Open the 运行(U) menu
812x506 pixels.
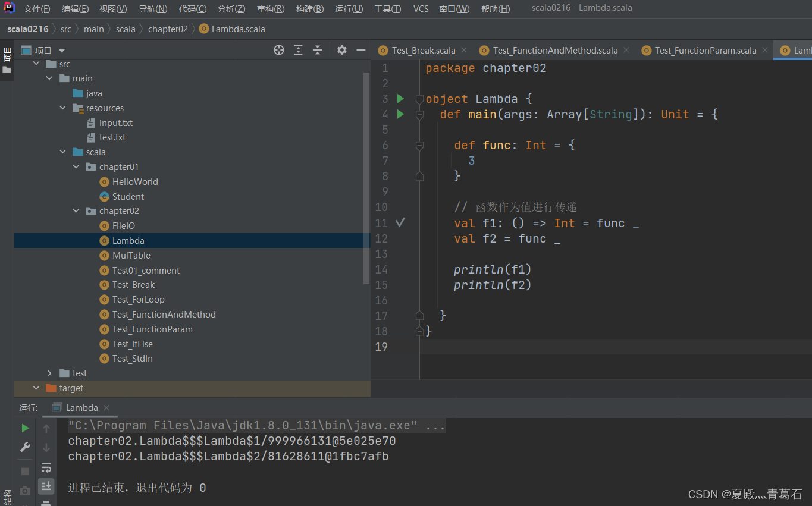click(349, 9)
